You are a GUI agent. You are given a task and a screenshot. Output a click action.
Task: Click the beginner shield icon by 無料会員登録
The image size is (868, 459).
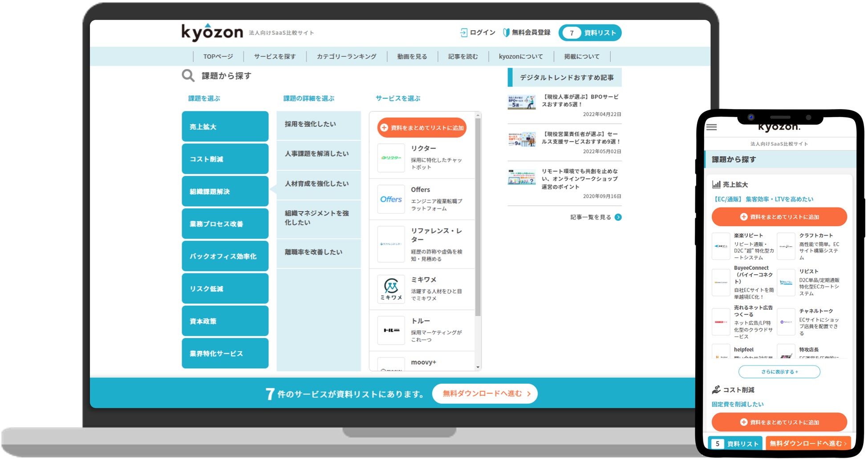coord(506,32)
